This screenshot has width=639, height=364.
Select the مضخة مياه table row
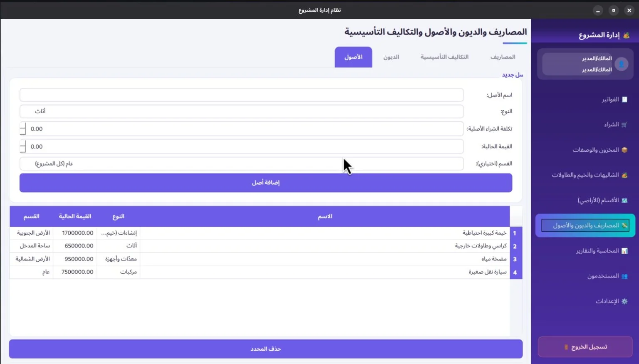(260, 259)
